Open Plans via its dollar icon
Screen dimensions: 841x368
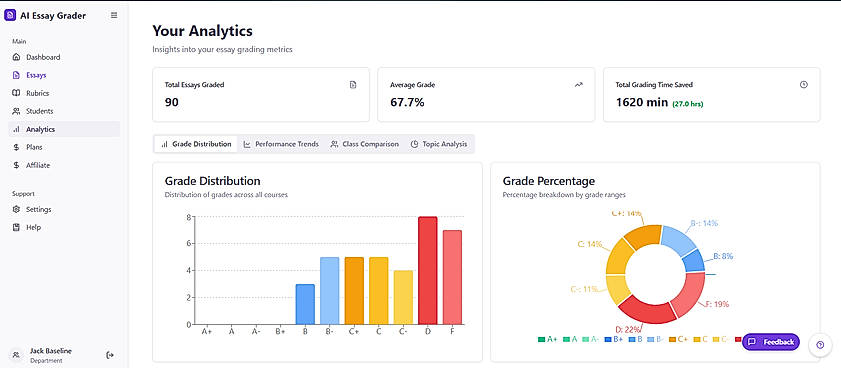(16, 147)
